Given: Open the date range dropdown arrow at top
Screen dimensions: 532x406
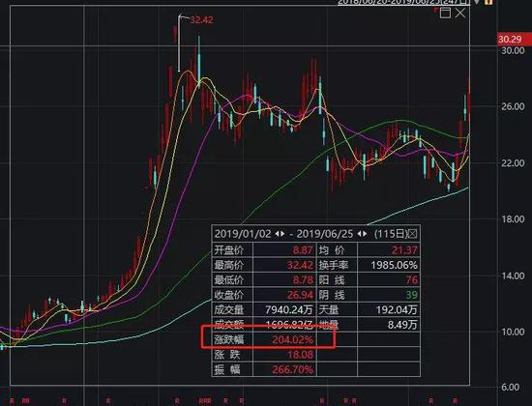Looking at the screenshot, I should (x=477, y=2).
